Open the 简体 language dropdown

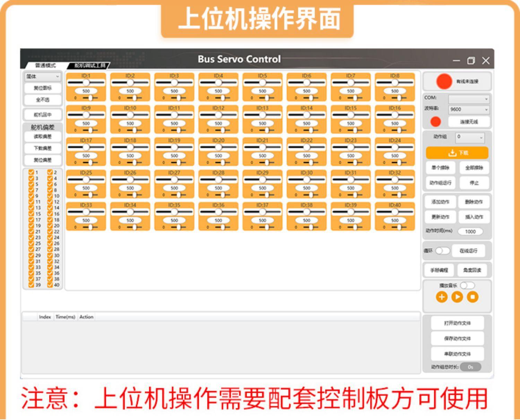tap(42, 77)
